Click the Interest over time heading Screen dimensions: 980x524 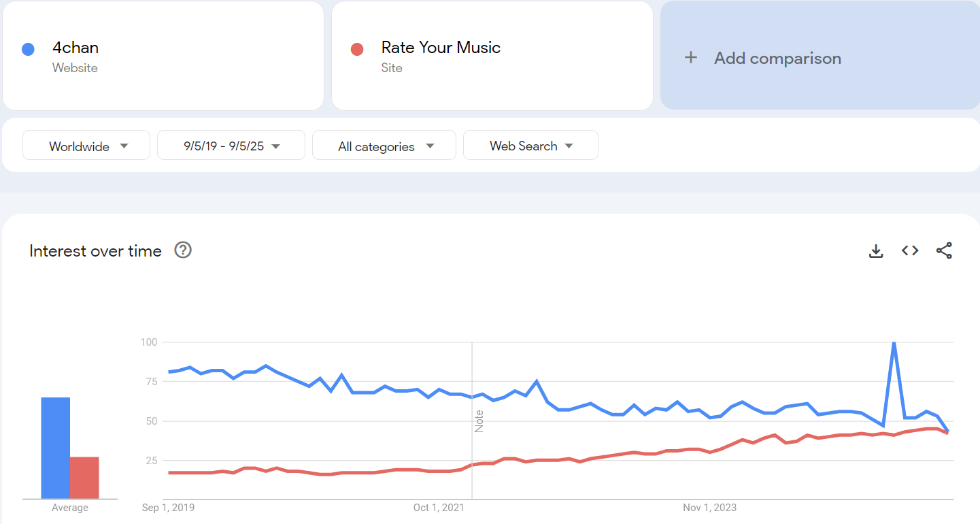(x=96, y=251)
